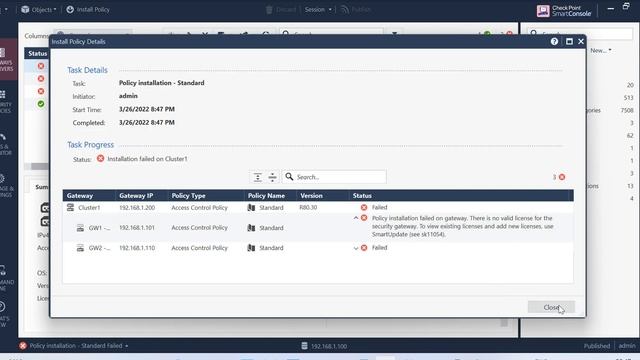Image resolution: width=640 pixels, height=360 pixels.
Task: Open the Objects menu in SmartConsole toolbar
Action: click(x=39, y=9)
